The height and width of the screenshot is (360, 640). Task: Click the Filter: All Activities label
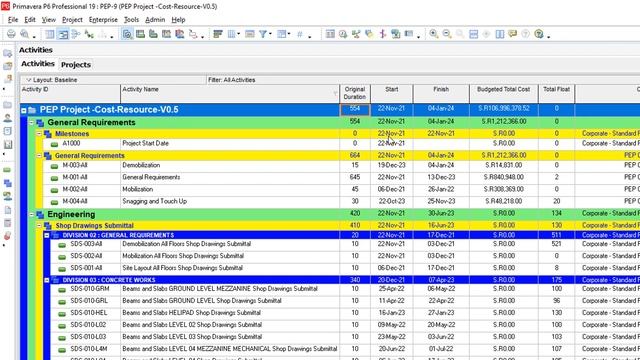(x=231, y=80)
